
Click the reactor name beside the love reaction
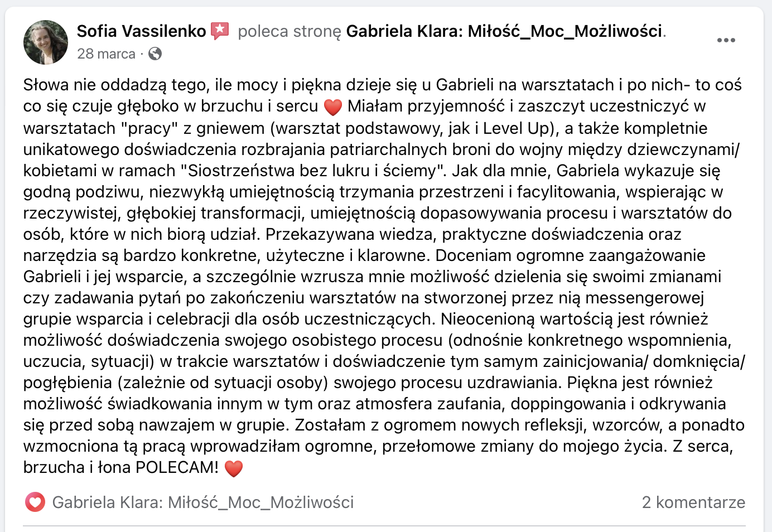tap(203, 502)
